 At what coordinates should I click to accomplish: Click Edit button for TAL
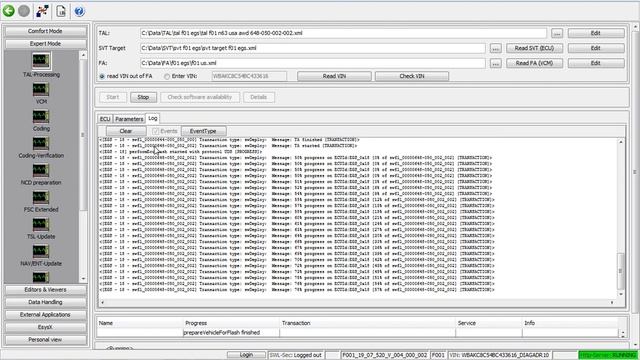coord(596,33)
